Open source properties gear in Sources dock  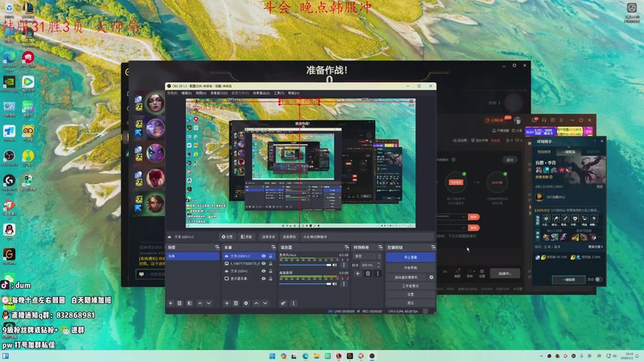tap(246, 303)
